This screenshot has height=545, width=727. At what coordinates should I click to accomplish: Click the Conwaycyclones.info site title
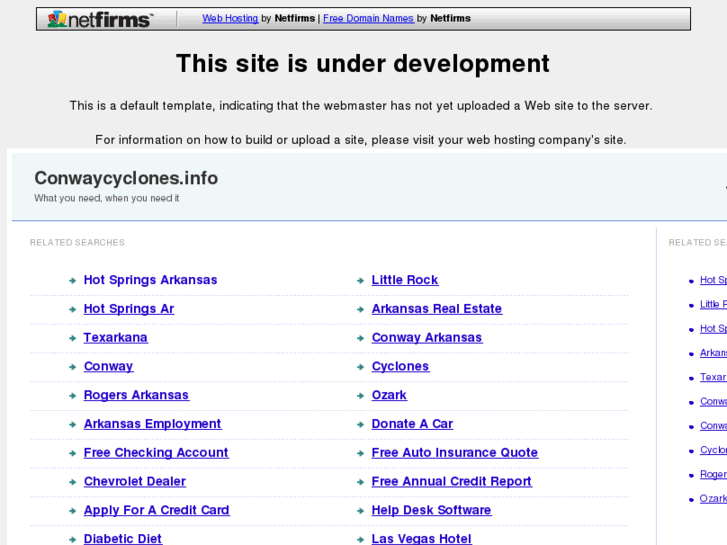coord(126,178)
